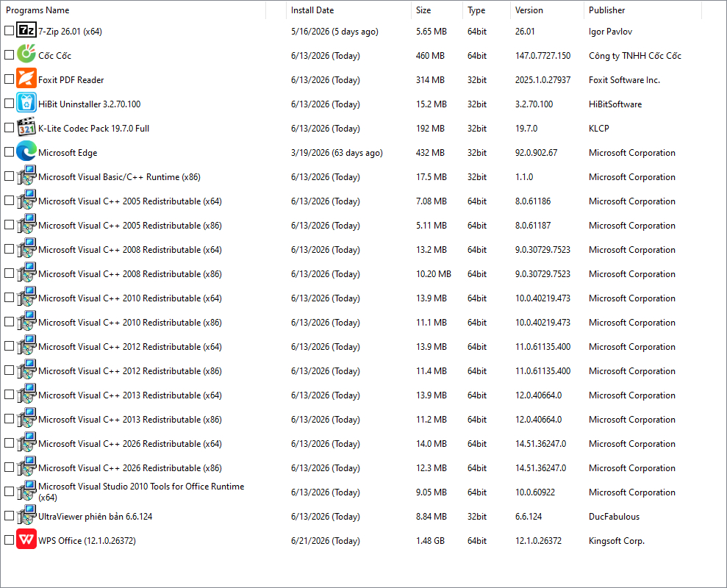Screen dimensions: 727x588
Task: Sort by the Publisher column header
Action: tap(643, 10)
